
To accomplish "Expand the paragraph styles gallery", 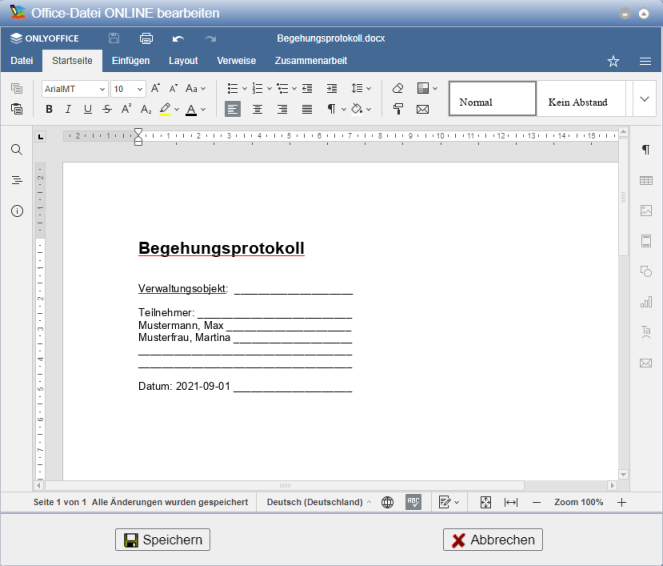I will pos(643,99).
